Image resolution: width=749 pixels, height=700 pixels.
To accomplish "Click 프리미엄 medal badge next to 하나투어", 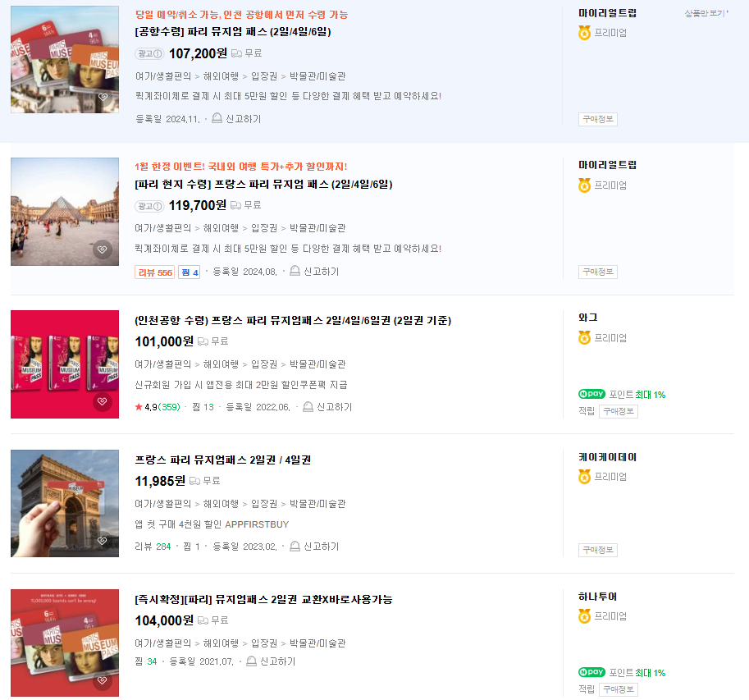I will 584,617.
